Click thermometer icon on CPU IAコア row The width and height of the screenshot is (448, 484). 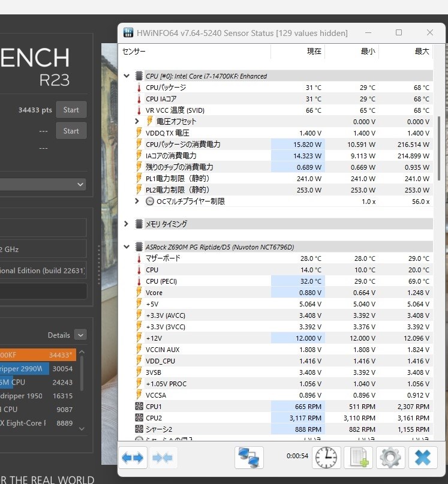tap(139, 99)
